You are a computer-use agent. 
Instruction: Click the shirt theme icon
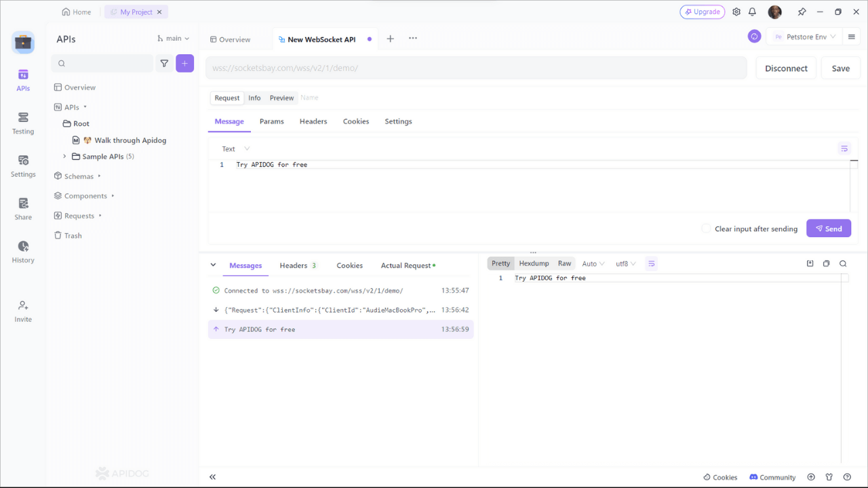point(829,477)
